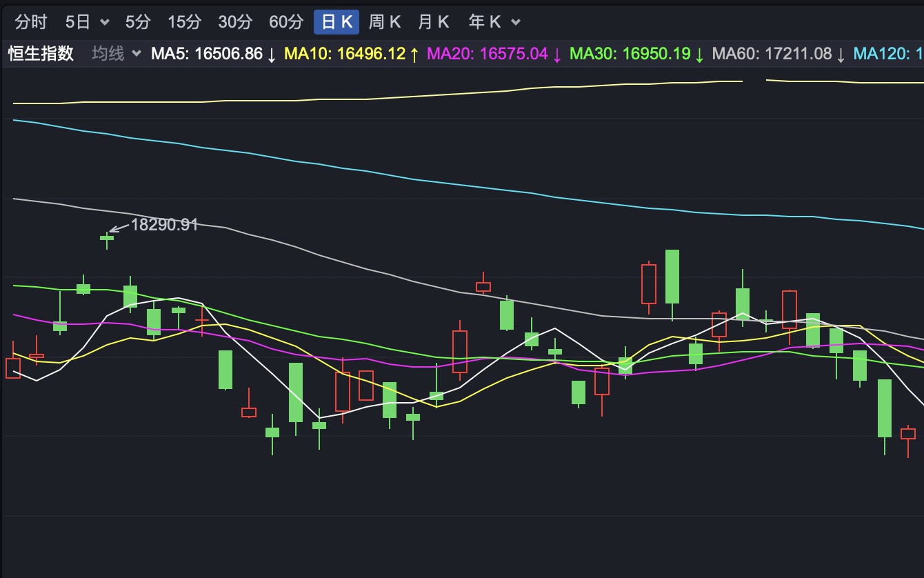Switch to the 分时 intraday chart tab

tap(31, 22)
